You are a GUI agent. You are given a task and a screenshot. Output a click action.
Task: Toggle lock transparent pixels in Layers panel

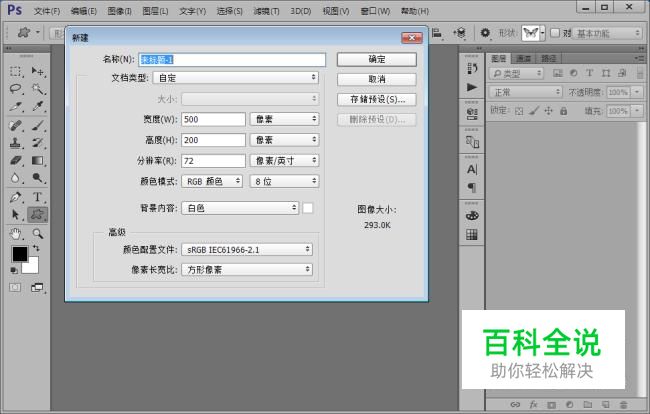tap(519, 111)
